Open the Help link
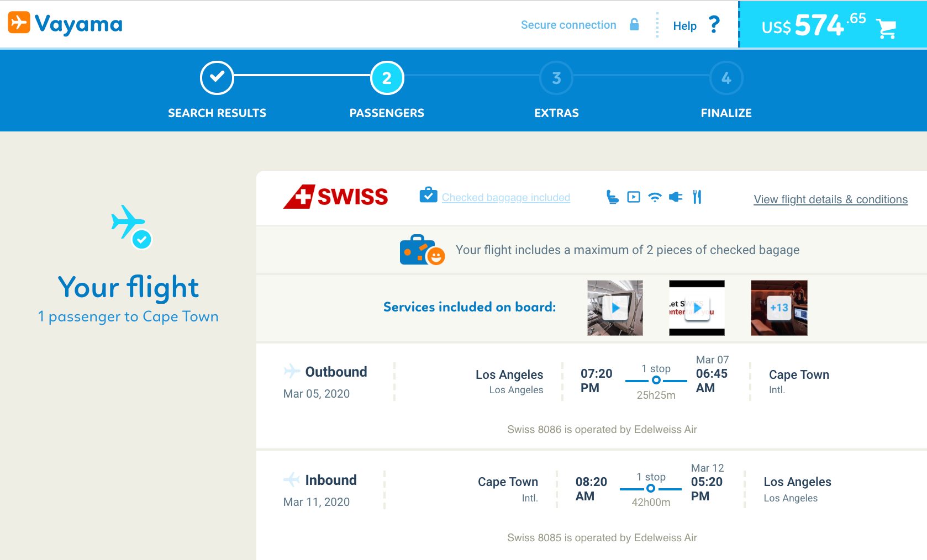Image resolution: width=927 pixels, height=560 pixels. (x=684, y=26)
